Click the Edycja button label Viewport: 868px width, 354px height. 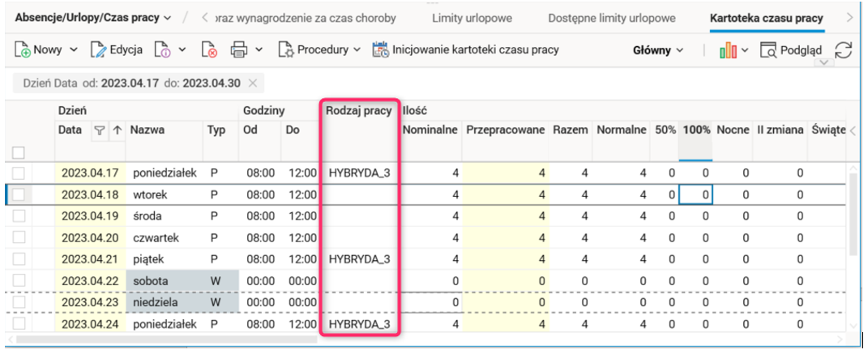click(x=126, y=49)
